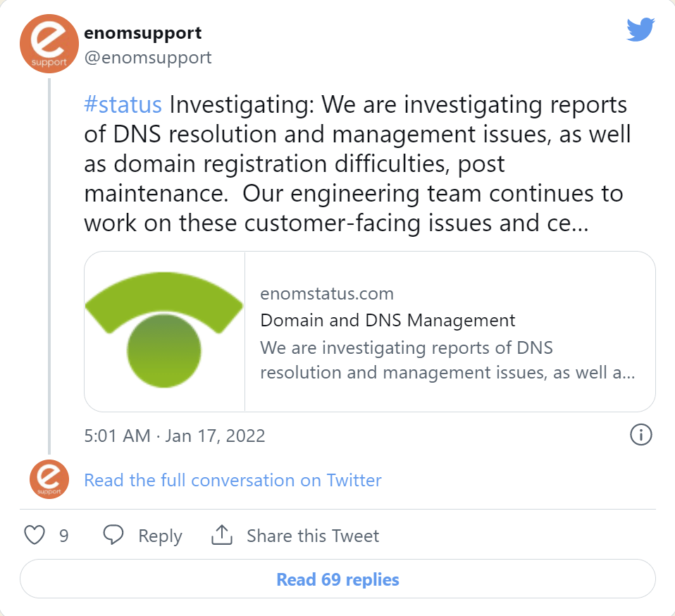Open the @enomsupport handle link

coord(147,57)
